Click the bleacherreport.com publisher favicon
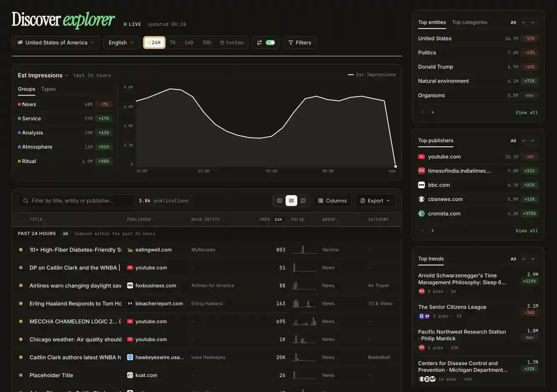Viewport: 557px width, 392px height. pos(130,304)
